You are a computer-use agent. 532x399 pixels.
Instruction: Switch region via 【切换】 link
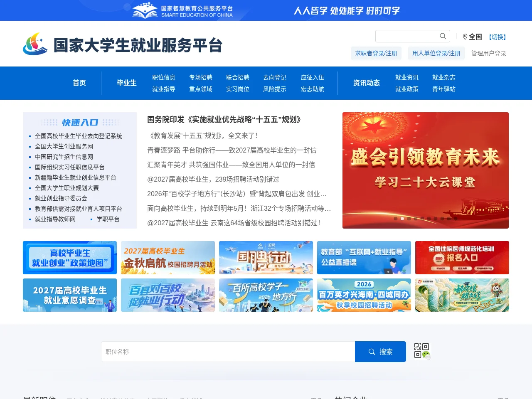(x=498, y=37)
